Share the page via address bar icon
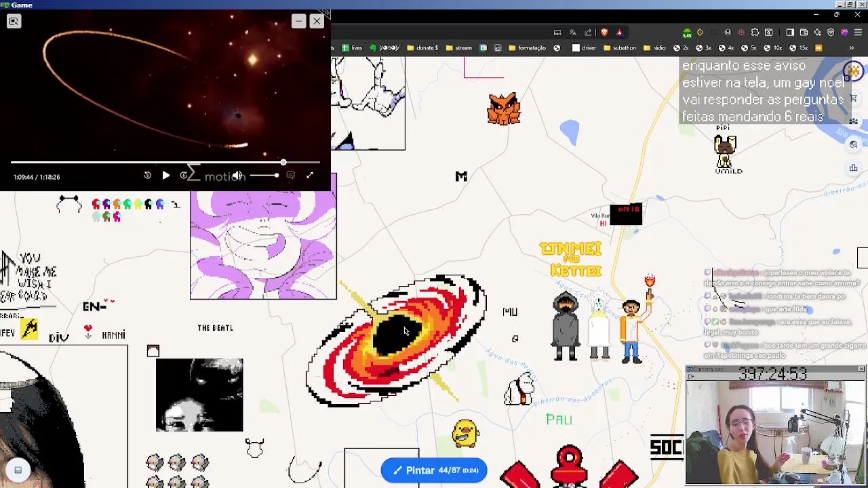The width and height of the screenshot is (868, 488). pos(588,32)
